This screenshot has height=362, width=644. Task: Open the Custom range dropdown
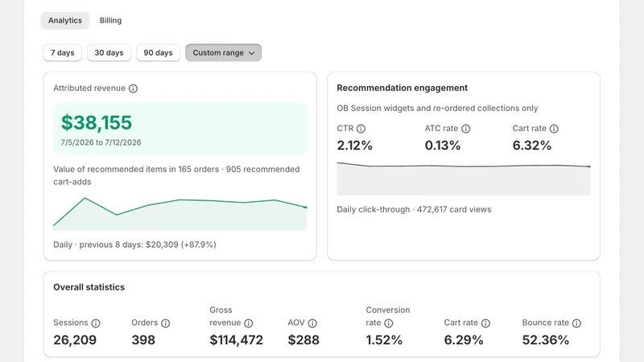coord(224,53)
